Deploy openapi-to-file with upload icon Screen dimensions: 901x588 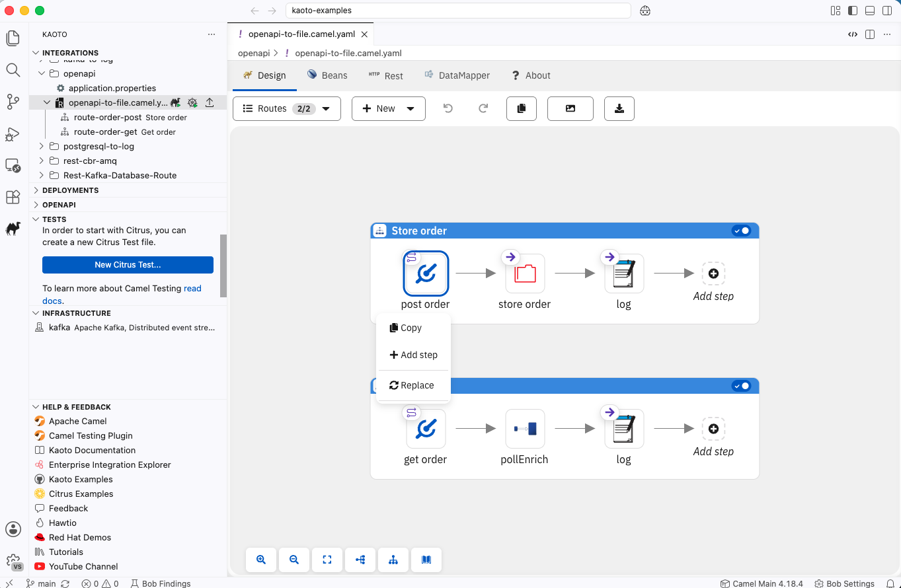pos(210,102)
